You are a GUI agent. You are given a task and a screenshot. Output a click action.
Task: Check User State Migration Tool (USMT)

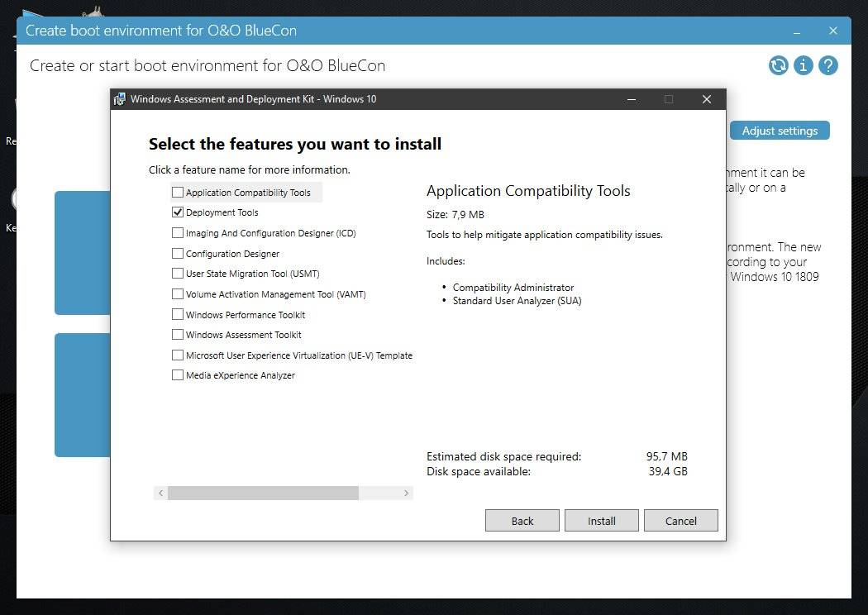177,273
